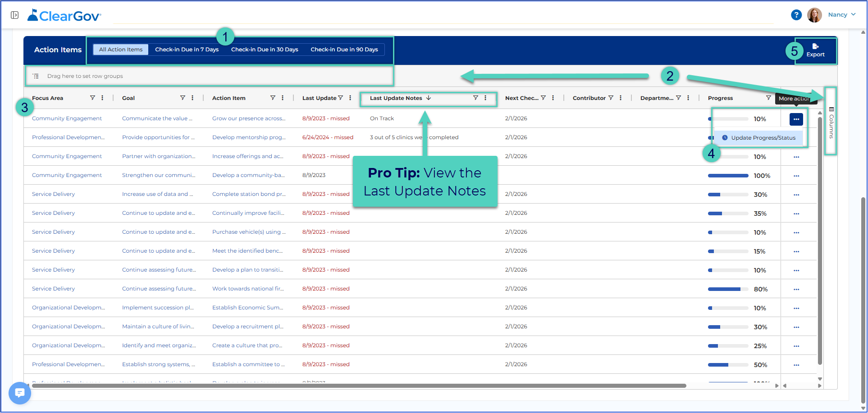Open Contributor column menu dots
Viewport: 868px width, 413px height.
pos(621,98)
